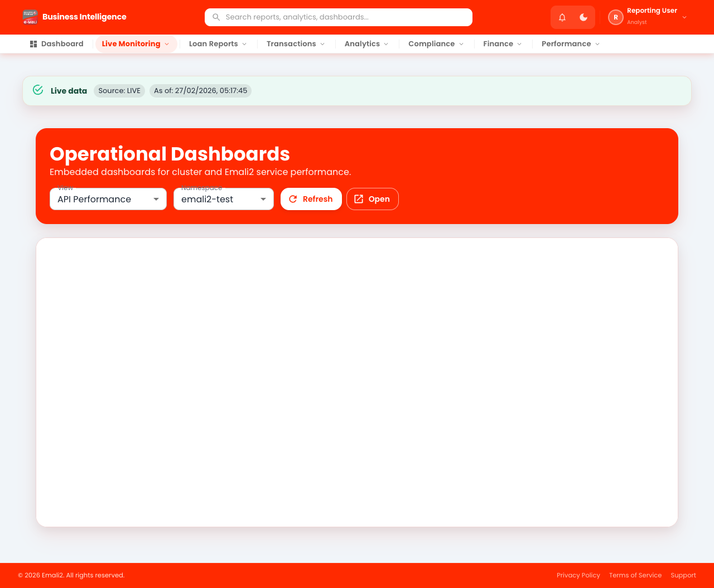Expand Analytics chevron arrow
Image resolution: width=714 pixels, height=588 pixels.
click(386, 44)
